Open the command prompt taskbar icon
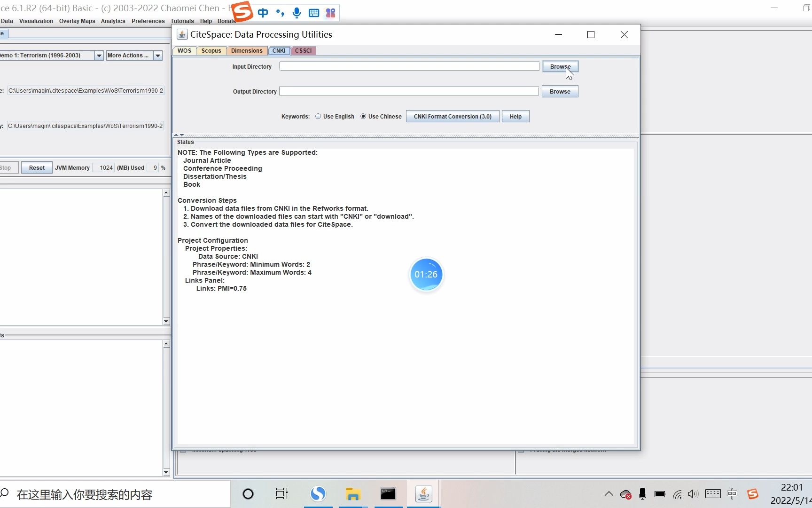 [388, 493]
